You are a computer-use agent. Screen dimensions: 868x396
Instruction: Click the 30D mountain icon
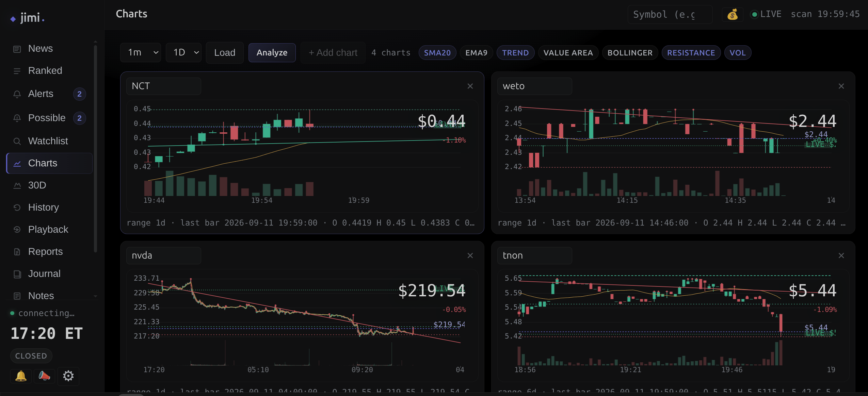(x=17, y=186)
